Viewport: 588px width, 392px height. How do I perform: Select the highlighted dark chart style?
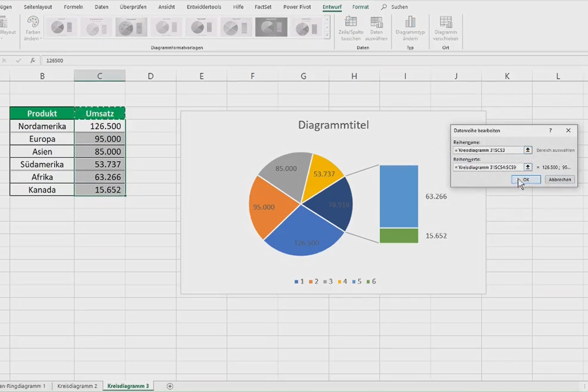pos(270,27)
